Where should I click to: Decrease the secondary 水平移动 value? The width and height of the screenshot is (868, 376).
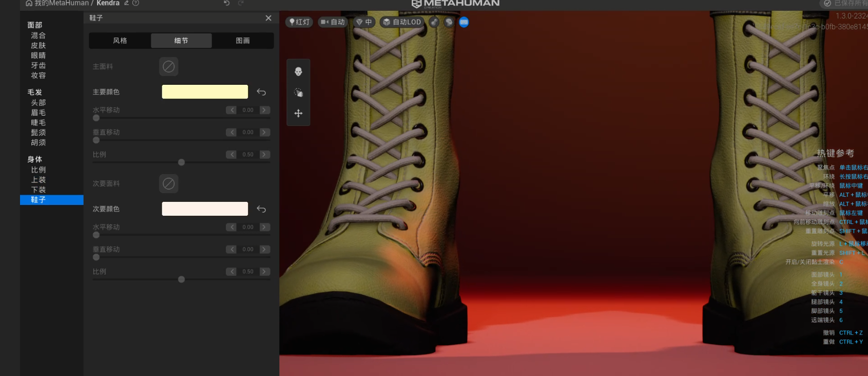[232, 227]
